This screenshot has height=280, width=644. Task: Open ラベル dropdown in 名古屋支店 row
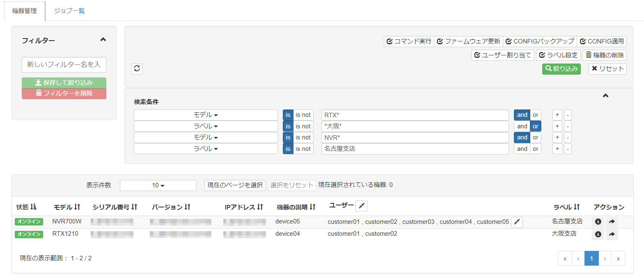click(206, 149)
